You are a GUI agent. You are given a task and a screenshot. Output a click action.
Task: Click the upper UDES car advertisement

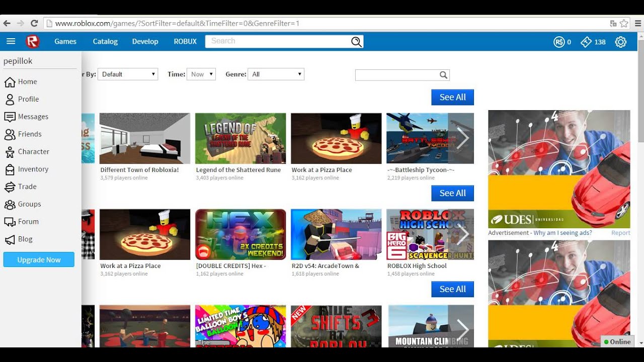[559, 169]
